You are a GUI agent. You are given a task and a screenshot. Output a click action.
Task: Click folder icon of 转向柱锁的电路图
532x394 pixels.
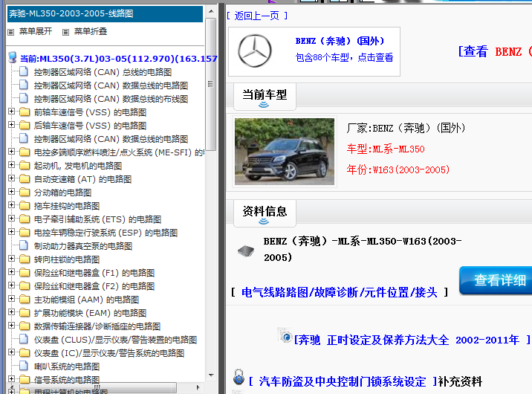[x=25, y=259]
